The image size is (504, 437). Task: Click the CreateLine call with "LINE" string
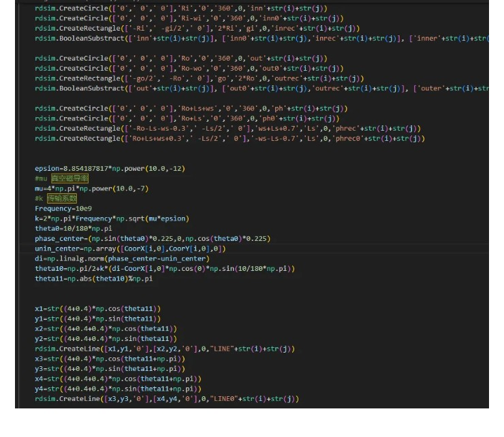point(163,349)
